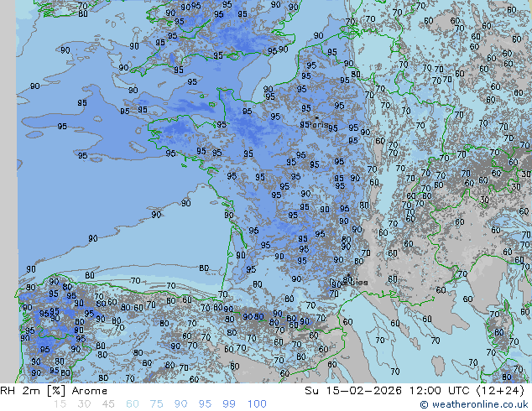Click the 'RH 2m [%] Arome' title
The image size is (532, 411).
[x=54, y=391]
